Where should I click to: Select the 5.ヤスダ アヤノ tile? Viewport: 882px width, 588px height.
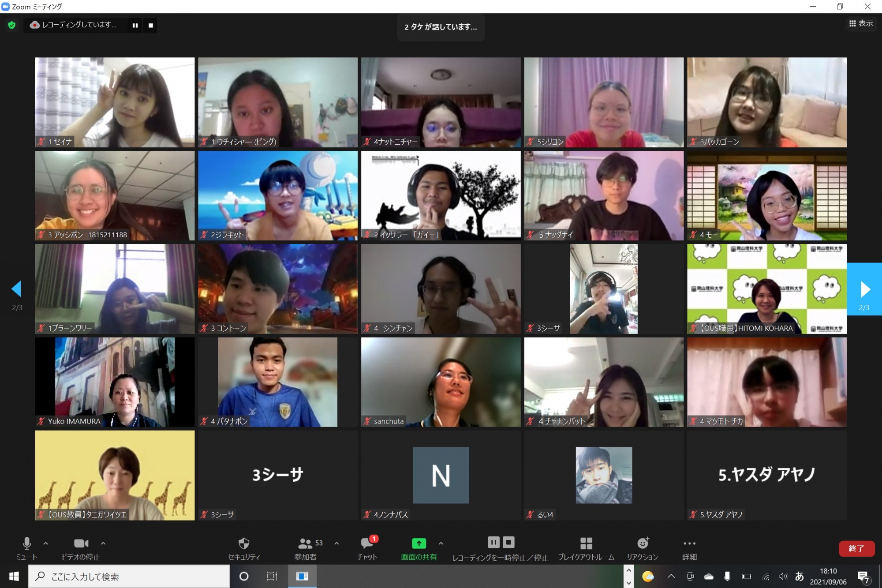click(767, 476)
